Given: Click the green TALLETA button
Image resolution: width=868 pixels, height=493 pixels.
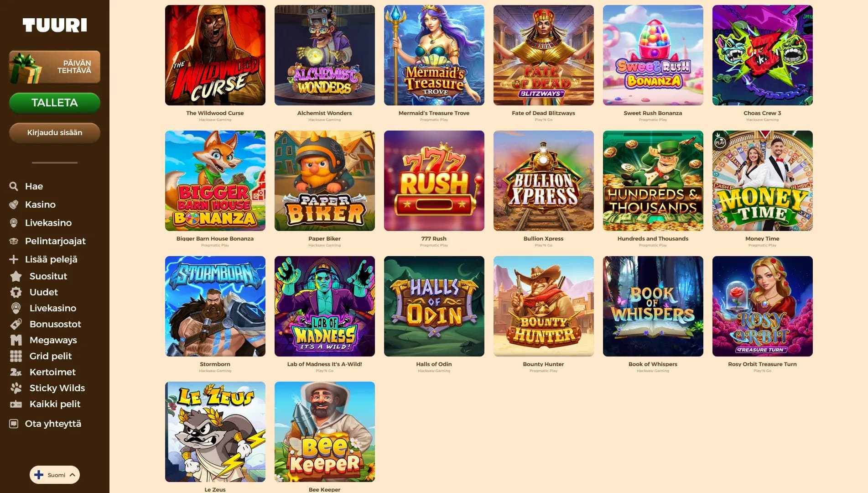Looking at the screenshot, I should [x=55, y=103].
